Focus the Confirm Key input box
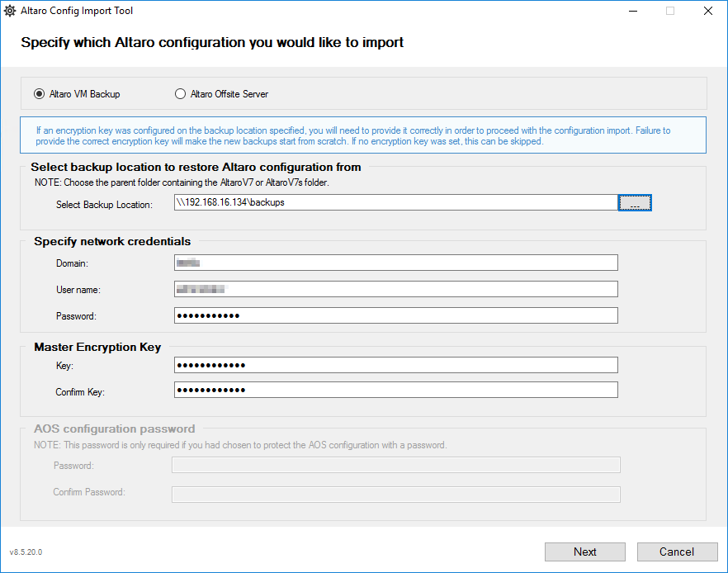The image size is (728, 573). pyautogui.click(x=396, y=390)
